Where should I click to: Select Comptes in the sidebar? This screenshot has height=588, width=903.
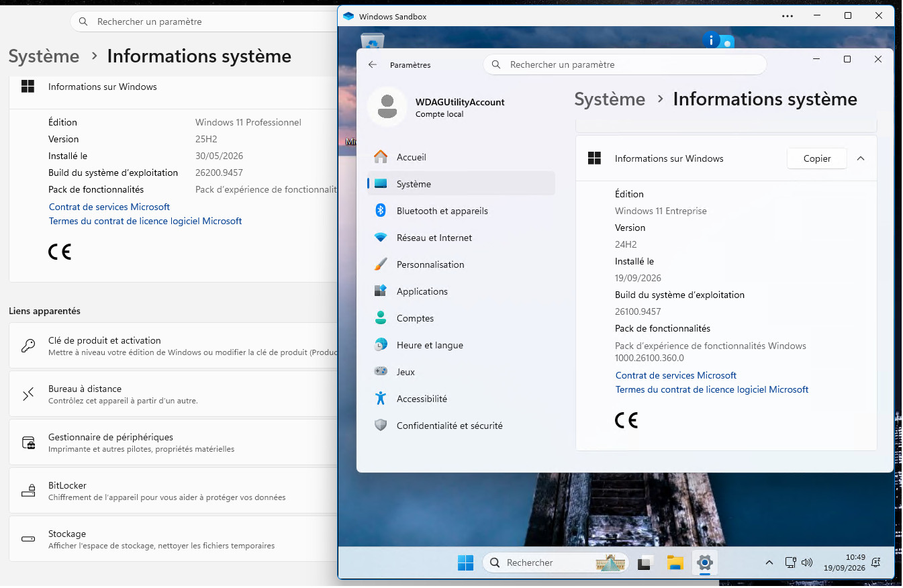pos(461,318)
